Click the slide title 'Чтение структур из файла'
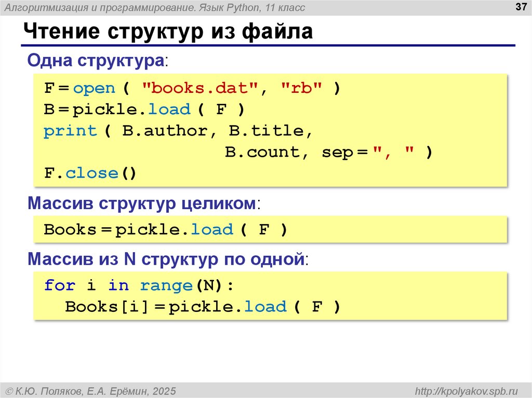 click(168, 31)
